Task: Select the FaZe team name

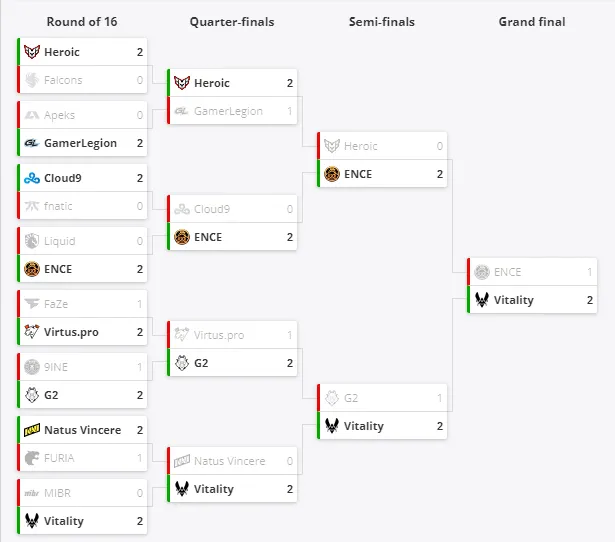Action: click(56, 304)
